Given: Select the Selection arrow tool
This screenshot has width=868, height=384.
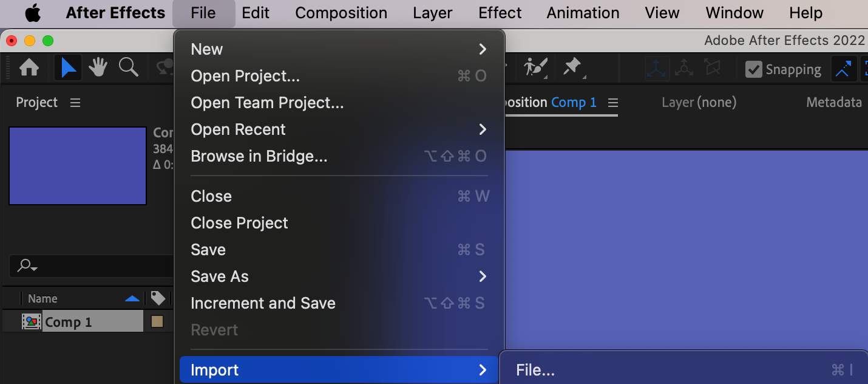Looking at the screenshot, I should click(x=69, y=68).
